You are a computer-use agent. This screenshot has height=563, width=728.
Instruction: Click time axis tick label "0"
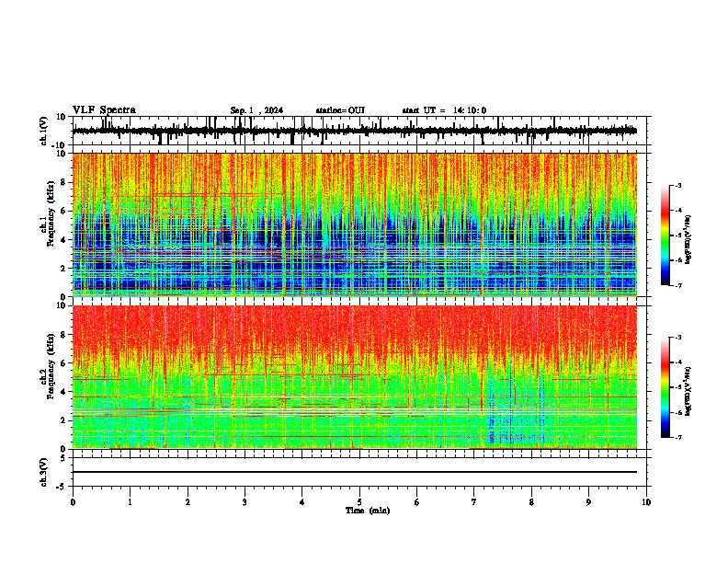coord(73,502)
